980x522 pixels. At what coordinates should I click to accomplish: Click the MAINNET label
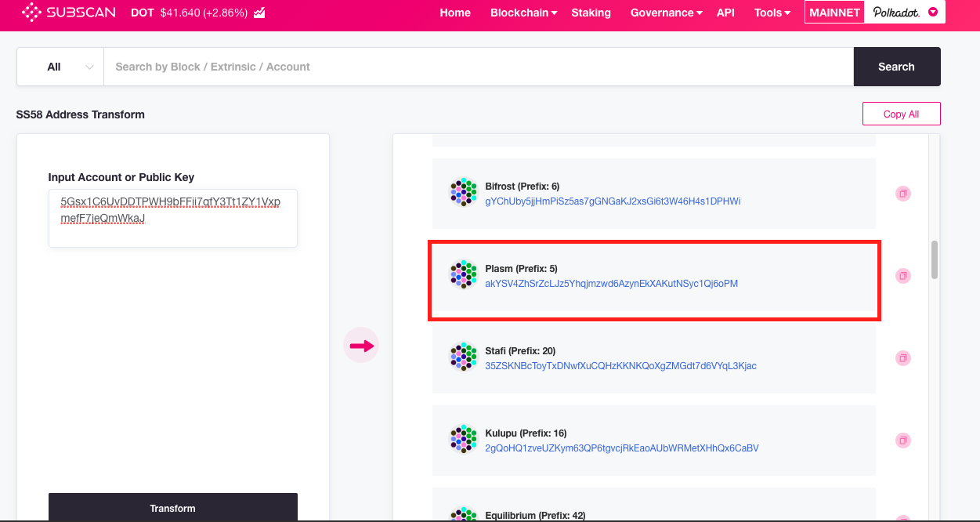834,13
